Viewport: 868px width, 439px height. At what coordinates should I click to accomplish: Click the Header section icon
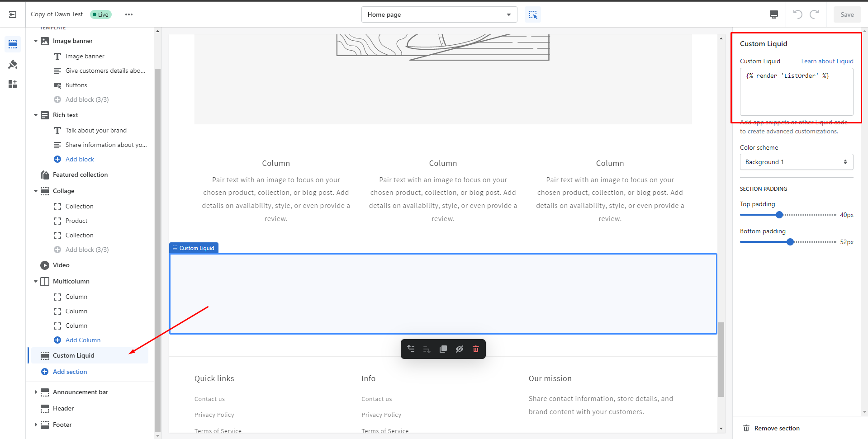coord(45,409)
